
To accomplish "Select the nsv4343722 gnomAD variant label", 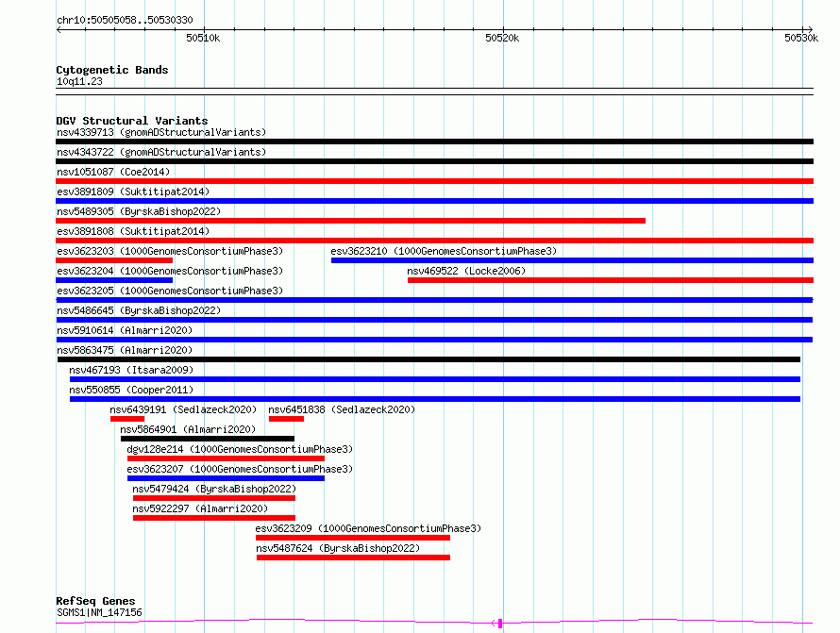I will click(x=161, y=152).
